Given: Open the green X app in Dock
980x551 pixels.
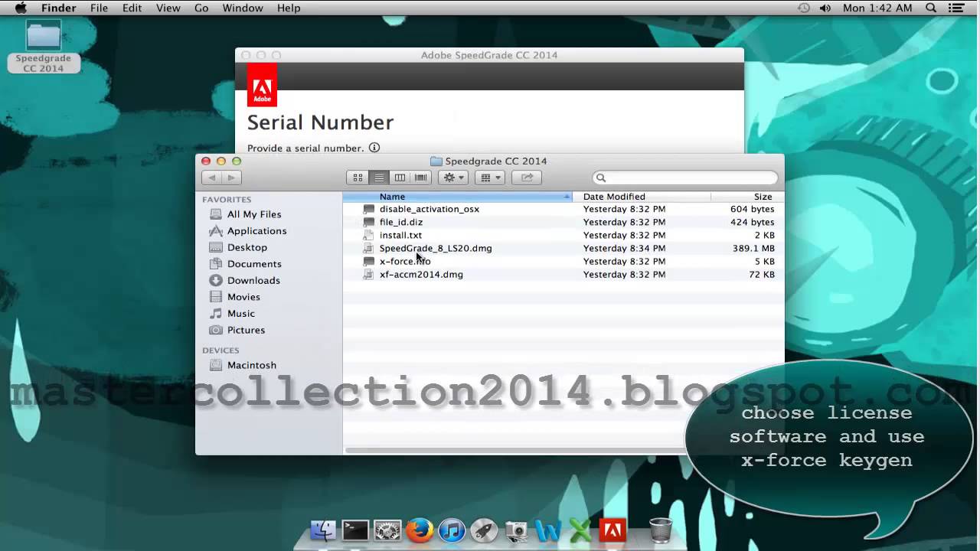Looking at the screenshot, I should click(580, 530).
